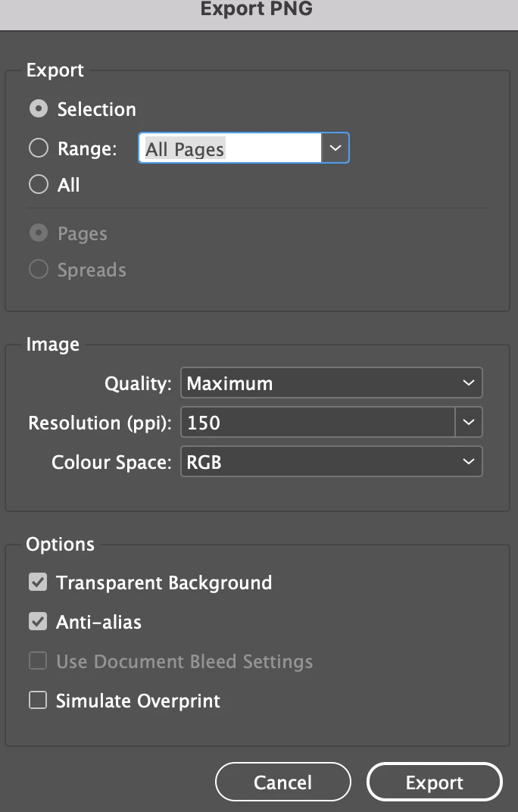Select the Spreads radio option
This screenshot has width=518, height=812.
point(39,270)
